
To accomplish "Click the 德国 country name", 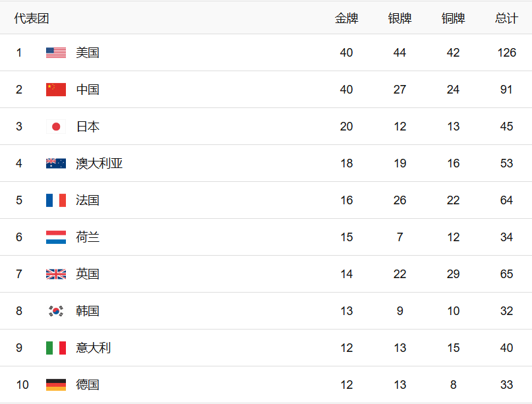I will [x=88, y=385].
